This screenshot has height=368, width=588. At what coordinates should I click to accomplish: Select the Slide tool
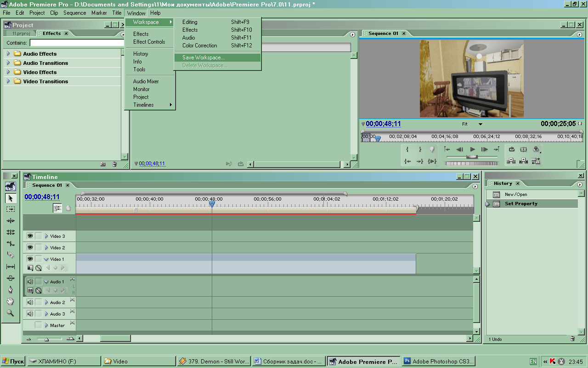tap(10, 278)
